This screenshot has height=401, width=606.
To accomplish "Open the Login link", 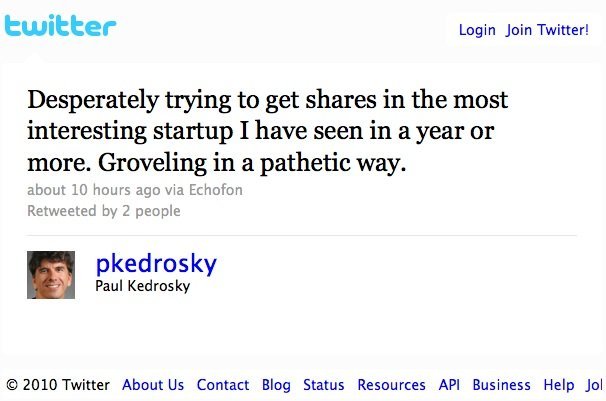I will [477, 30].
